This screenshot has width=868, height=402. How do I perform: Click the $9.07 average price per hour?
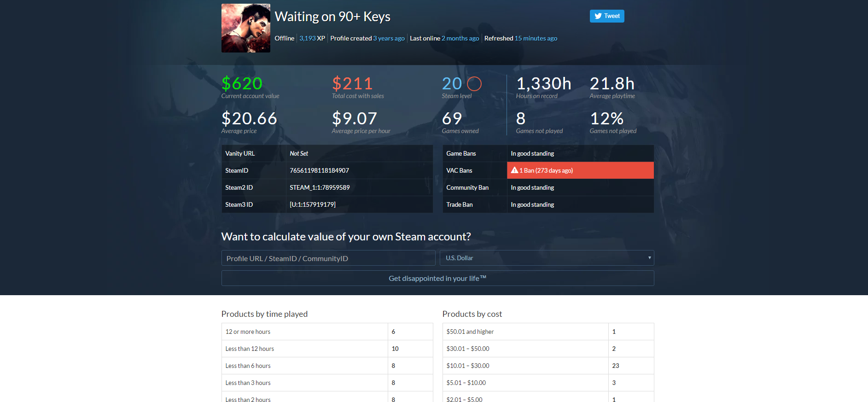[x=355, y=118]
